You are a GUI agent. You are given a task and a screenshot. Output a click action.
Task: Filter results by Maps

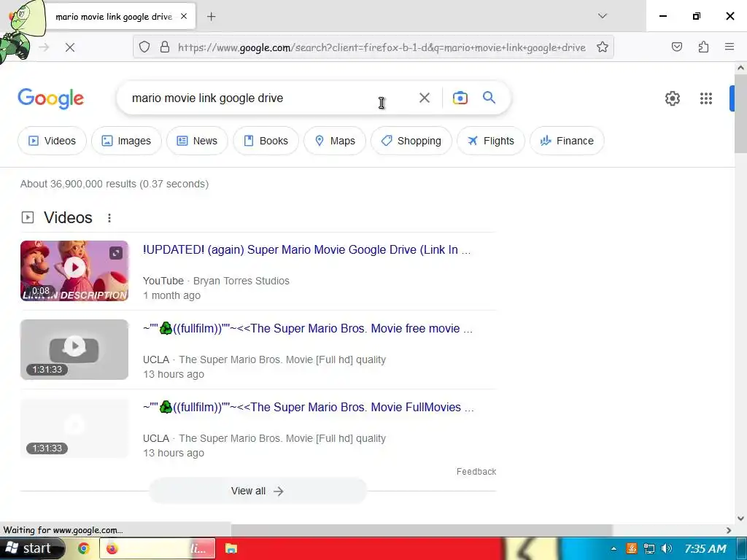(335, 141)
